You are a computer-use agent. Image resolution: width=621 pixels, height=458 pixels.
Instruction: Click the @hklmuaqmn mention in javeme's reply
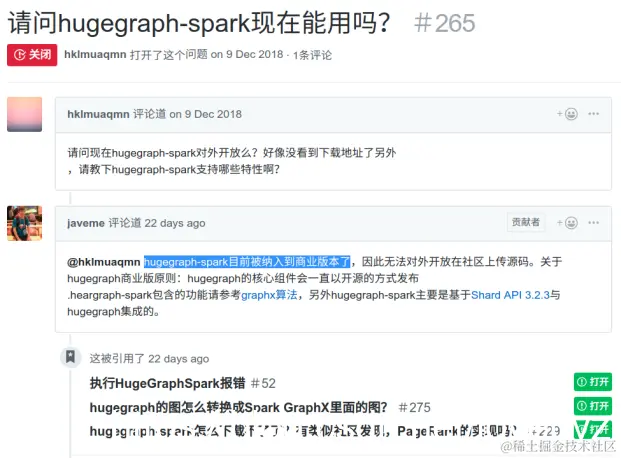104,262
